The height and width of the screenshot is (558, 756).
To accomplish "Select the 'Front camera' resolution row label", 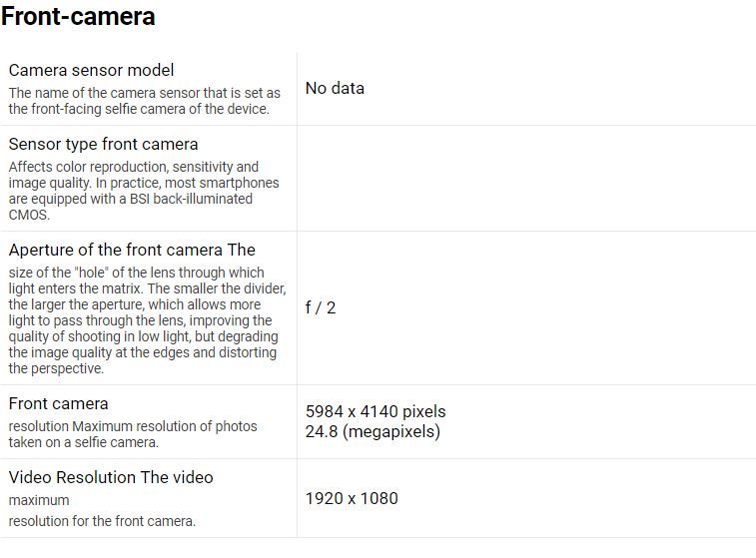I will pyautogui.click(x=58, y=403).
